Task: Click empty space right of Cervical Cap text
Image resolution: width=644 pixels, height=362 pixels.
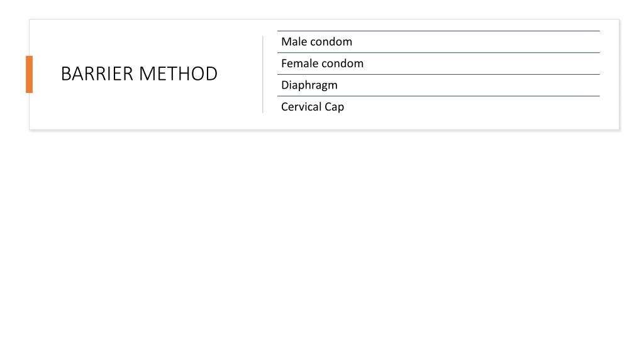Action: click(472, 107)
